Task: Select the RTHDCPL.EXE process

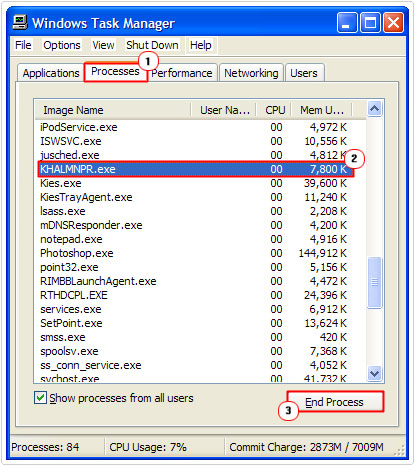Action: 193,295
